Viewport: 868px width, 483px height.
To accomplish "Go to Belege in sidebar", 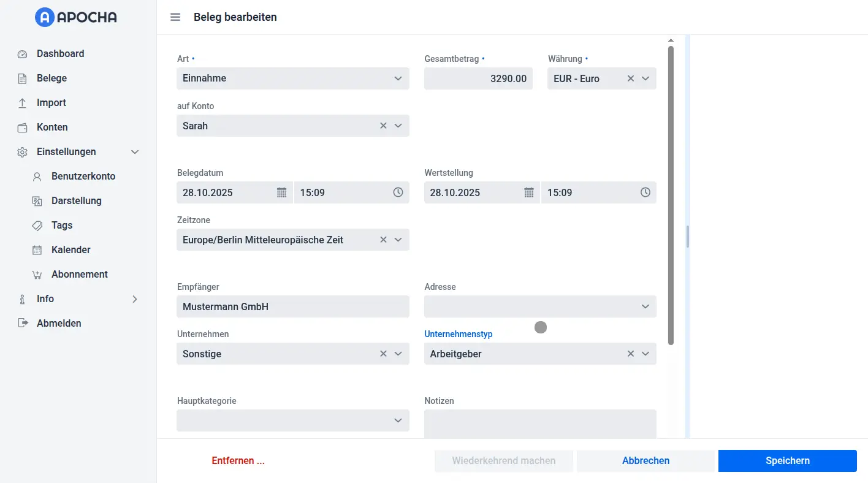I will [x=51, y=78].
